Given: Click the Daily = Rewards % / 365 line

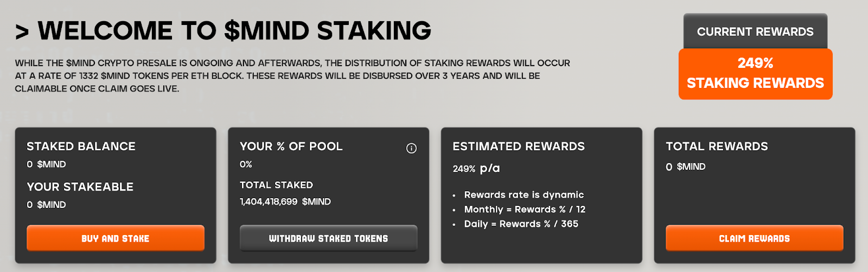Looking at the screenshot, I should coord(521,224).
